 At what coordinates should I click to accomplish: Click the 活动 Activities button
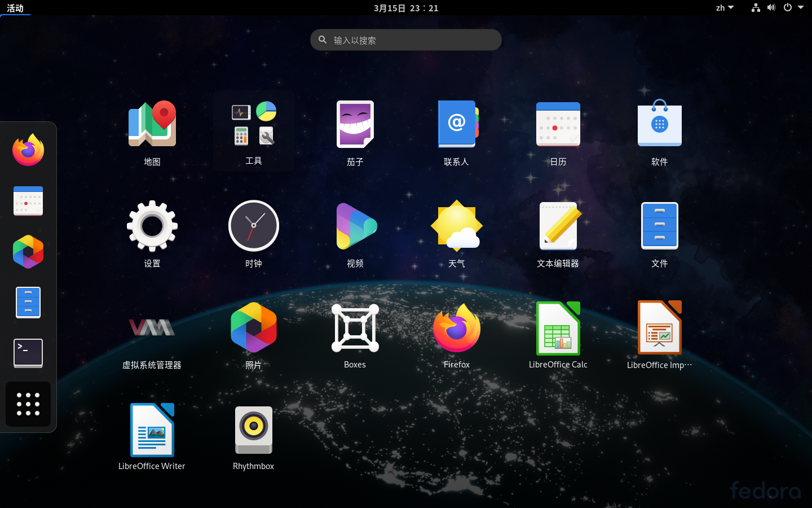[x=15, y=8]
